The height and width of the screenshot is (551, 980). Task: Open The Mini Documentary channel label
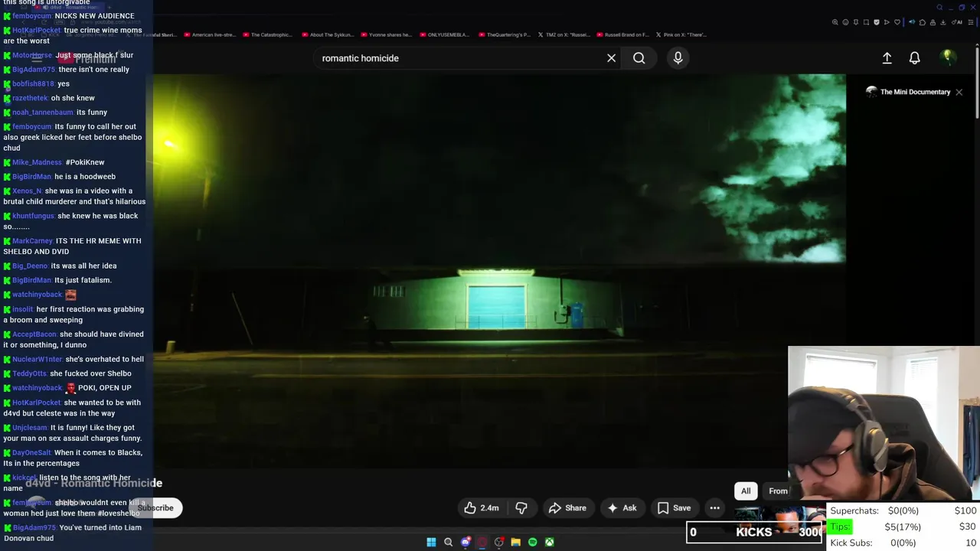coord(908,92)
